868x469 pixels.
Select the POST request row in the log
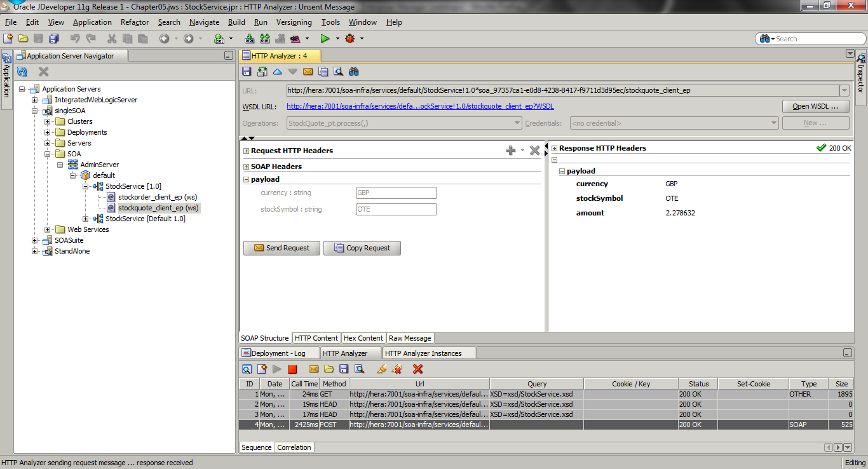546,425
